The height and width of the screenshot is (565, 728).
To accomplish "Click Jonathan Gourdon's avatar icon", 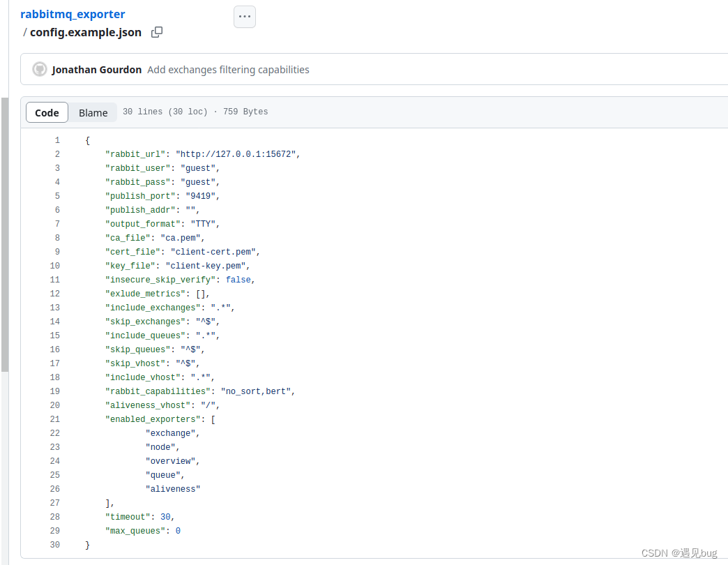I will 40,69.
